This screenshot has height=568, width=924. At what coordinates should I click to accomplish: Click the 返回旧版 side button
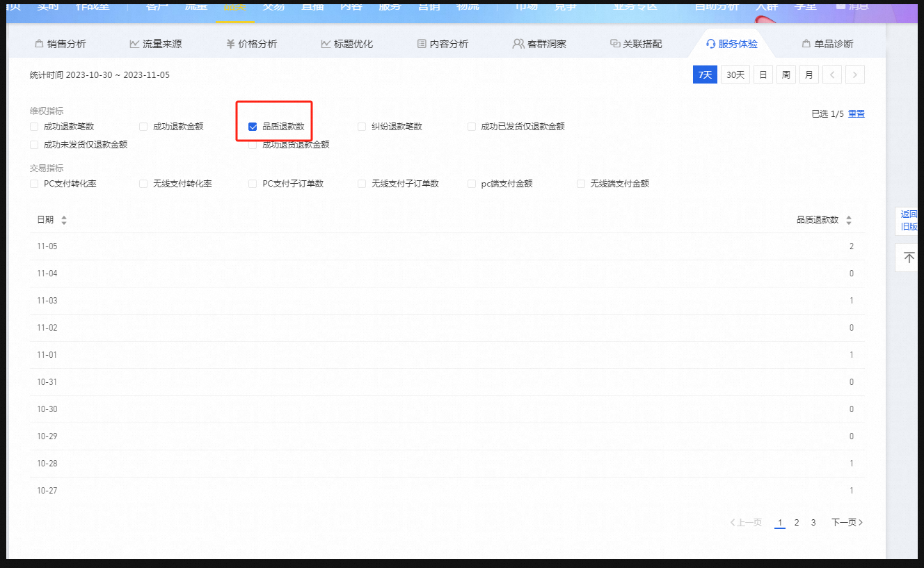[x=909, y=221]
